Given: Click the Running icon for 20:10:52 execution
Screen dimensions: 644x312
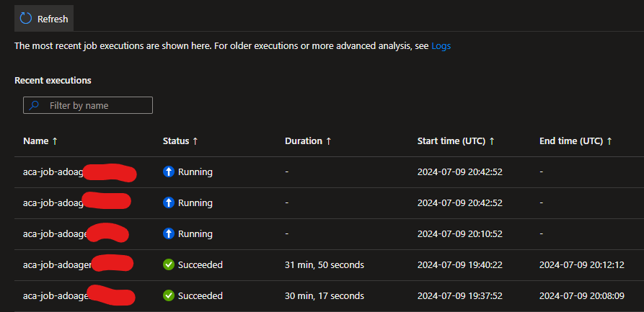Looking at the screenshot, I should tap(169, 234).
